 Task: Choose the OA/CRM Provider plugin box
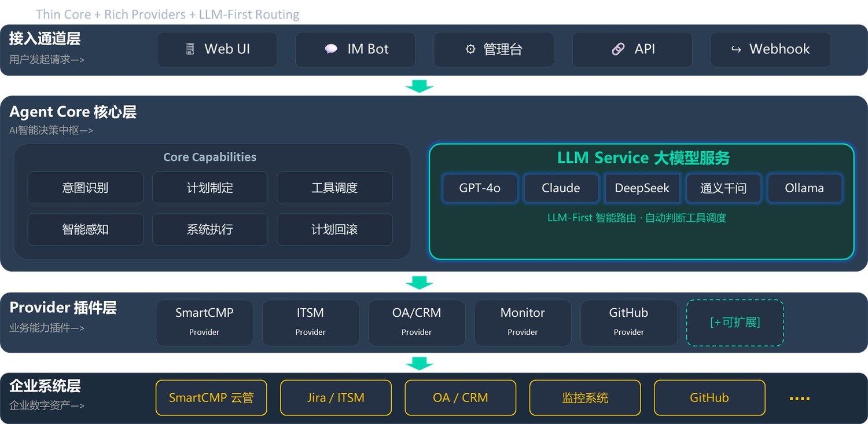tap(417, 323)
